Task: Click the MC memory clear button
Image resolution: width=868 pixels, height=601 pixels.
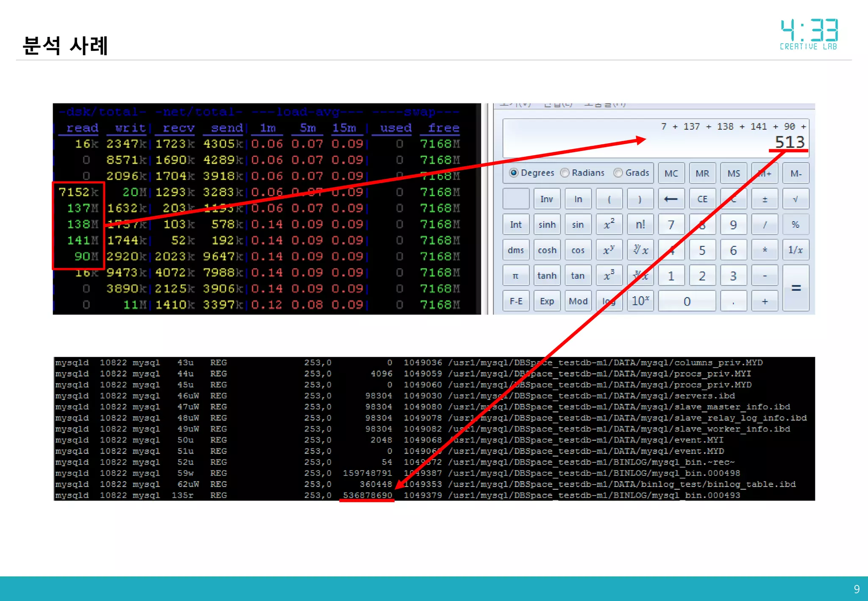Action: click(671, 173)
